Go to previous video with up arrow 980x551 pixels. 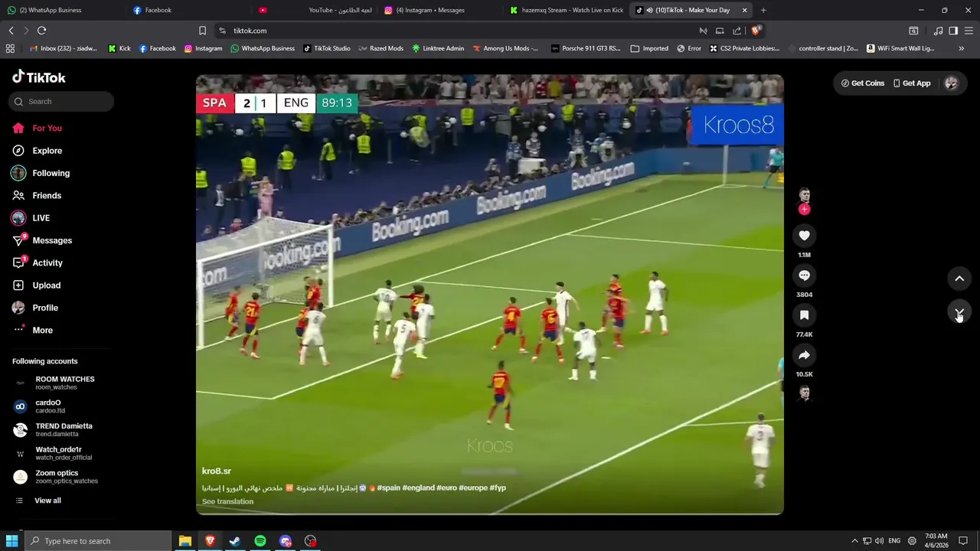(959, 279)
